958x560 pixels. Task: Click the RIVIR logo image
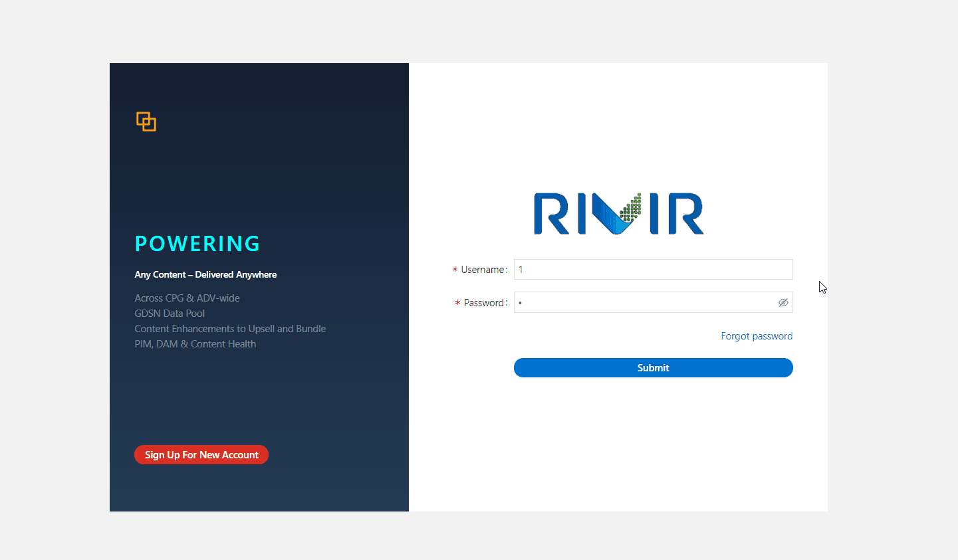pyautogui.click(x=619, y=214)
